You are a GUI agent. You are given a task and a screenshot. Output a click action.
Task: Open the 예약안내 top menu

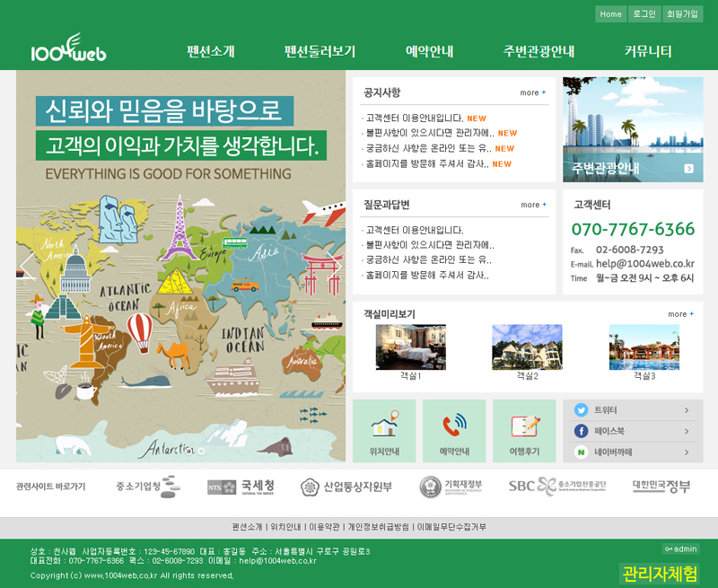430,51
